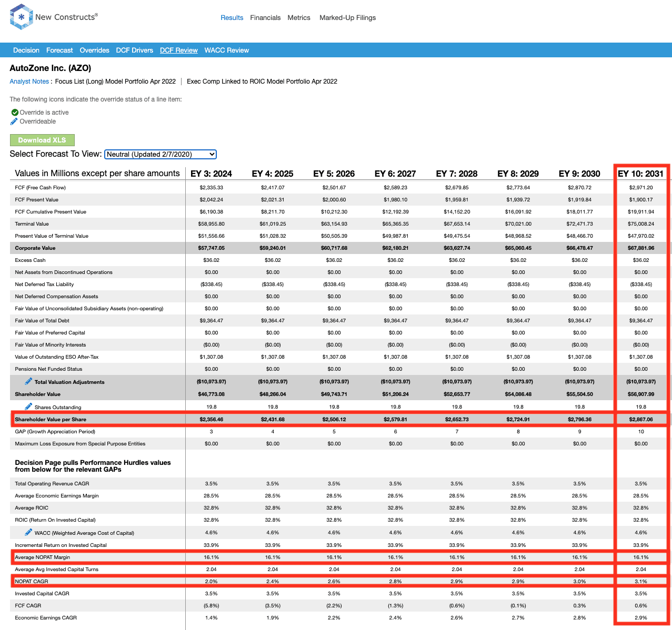Click the AutoZone Inc. (AZO) heading

point(51,68)
